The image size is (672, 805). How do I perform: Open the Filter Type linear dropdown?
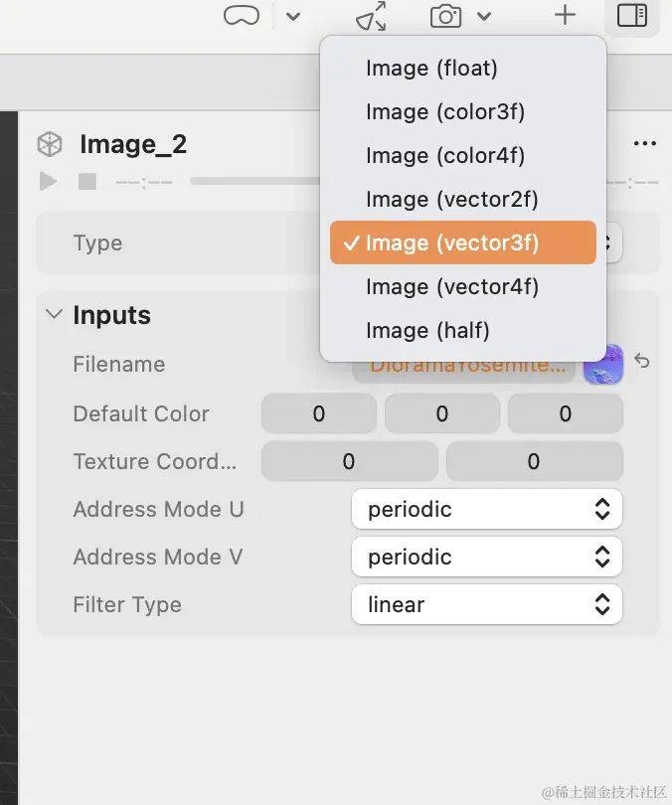point(487,605)
